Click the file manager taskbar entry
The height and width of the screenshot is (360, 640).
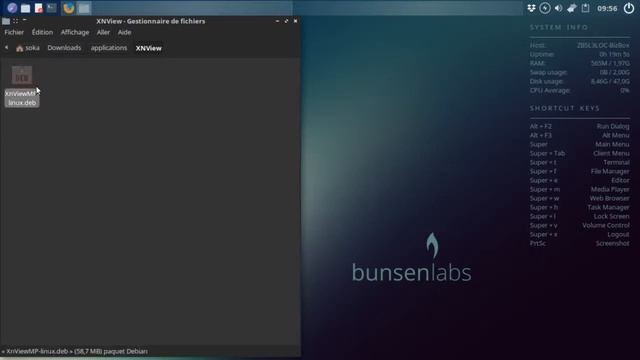[84, 8]
